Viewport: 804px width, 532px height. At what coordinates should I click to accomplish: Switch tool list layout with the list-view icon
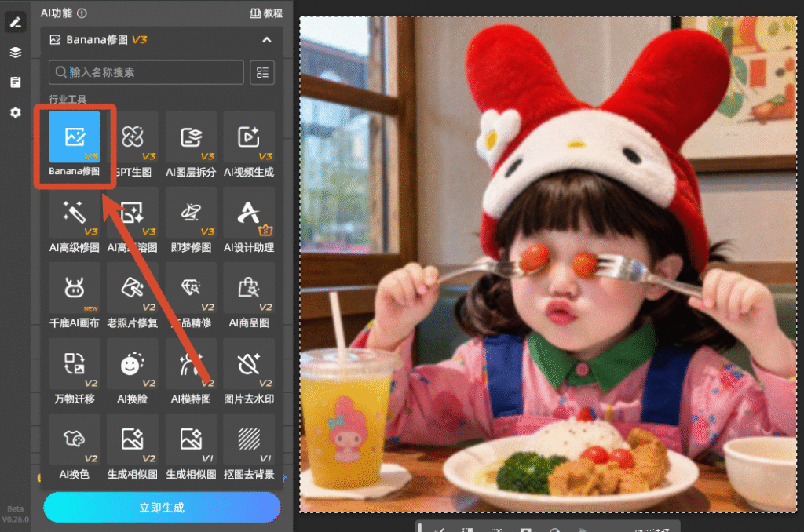(x=262, y=72)
